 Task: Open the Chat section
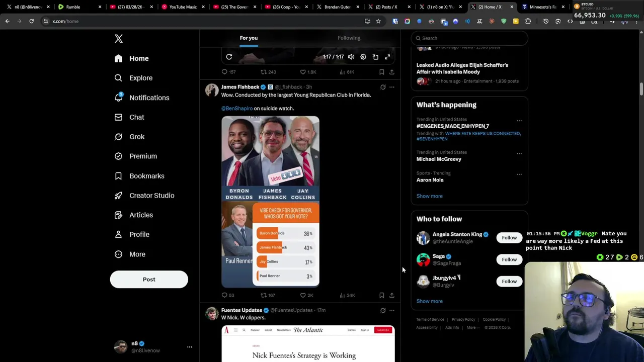point(129,117)
